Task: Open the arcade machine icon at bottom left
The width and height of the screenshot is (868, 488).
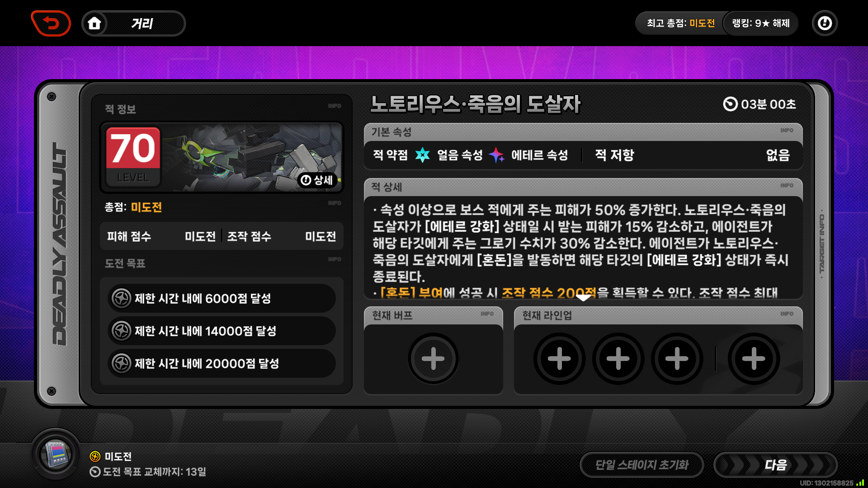Action: (56, 454)
